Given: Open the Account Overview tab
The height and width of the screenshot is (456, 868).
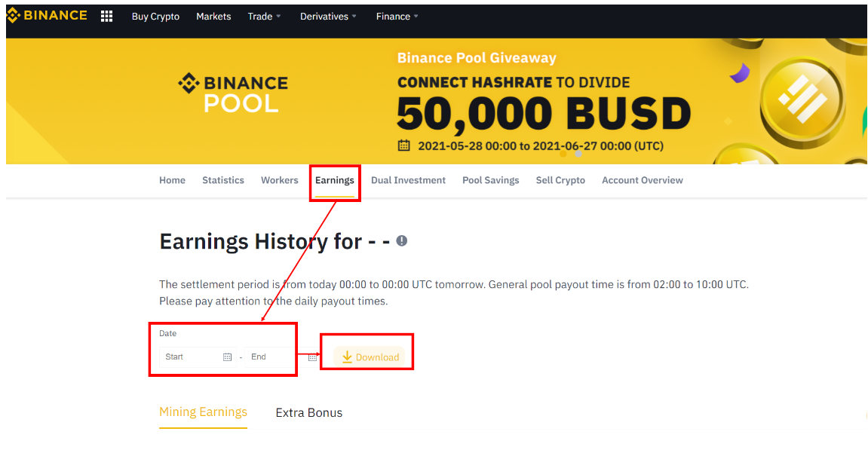Looking at the screenshot, I should coord(643,180).
